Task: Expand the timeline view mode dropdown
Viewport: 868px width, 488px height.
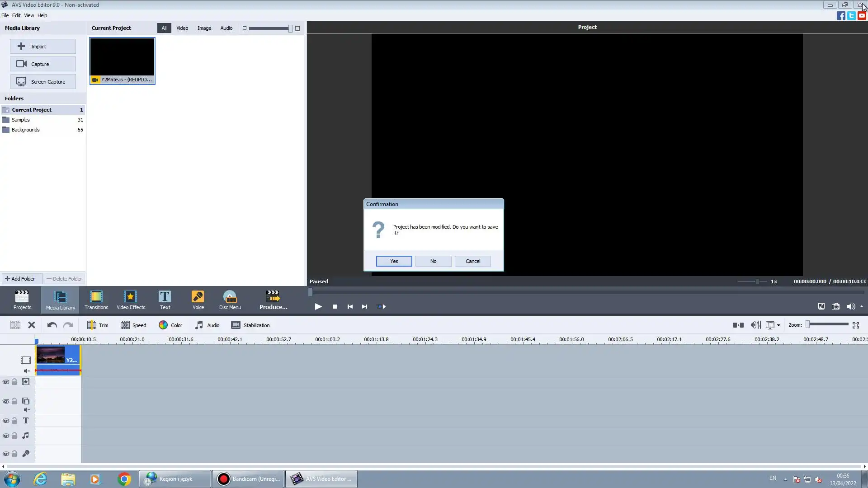Action: coord(778,325)
